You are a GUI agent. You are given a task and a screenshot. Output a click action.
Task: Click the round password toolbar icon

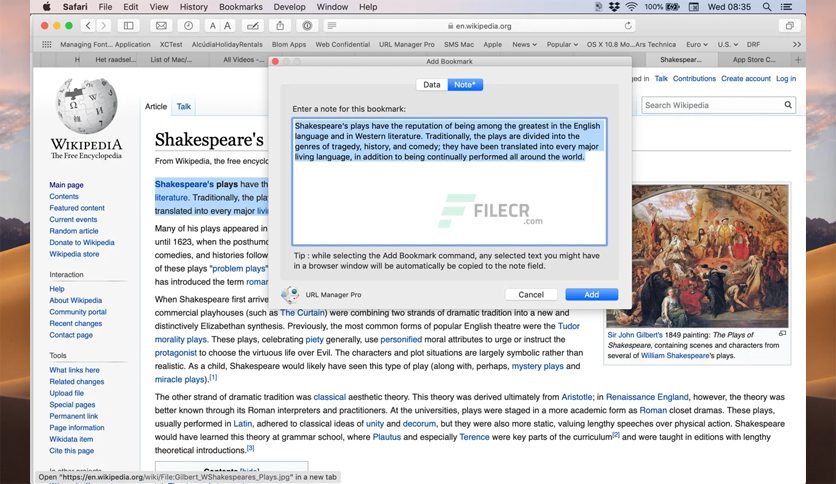307,26
